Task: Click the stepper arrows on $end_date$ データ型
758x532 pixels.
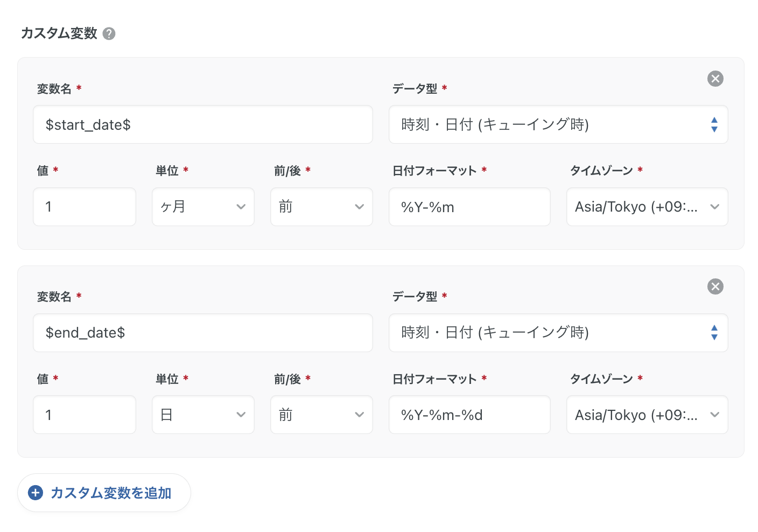Action: [x=714, y=333]
